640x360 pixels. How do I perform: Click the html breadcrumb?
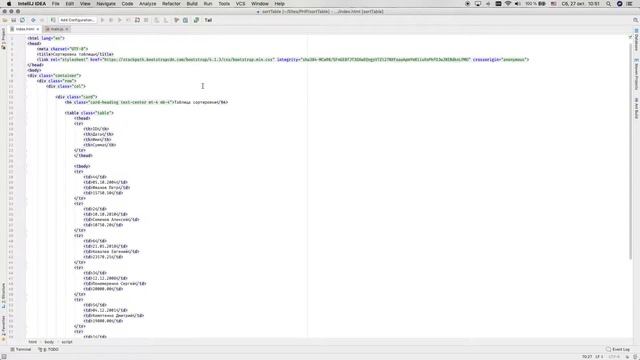pyautogui.click(x=33, y=342)
